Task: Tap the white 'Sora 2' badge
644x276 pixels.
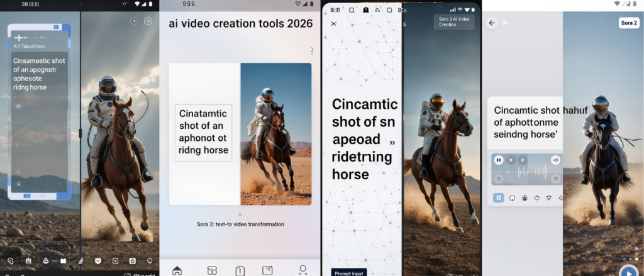Action: point(629,23)
